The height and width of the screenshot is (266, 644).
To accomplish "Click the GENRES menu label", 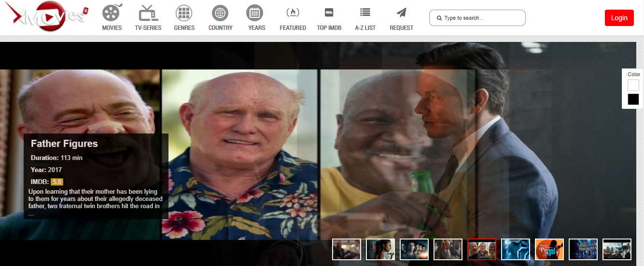I will pyautogui.click(x=184, y=28).
